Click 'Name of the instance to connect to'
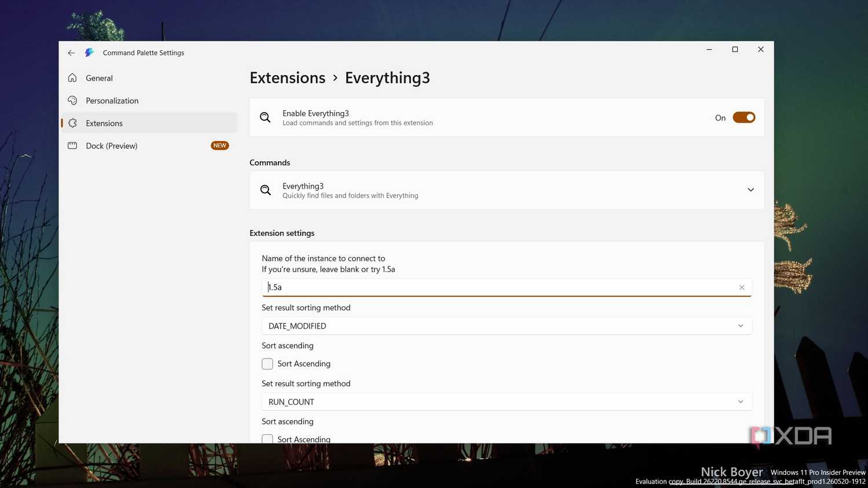This screenshot has width=868, height=488. [x=323, y=258]
